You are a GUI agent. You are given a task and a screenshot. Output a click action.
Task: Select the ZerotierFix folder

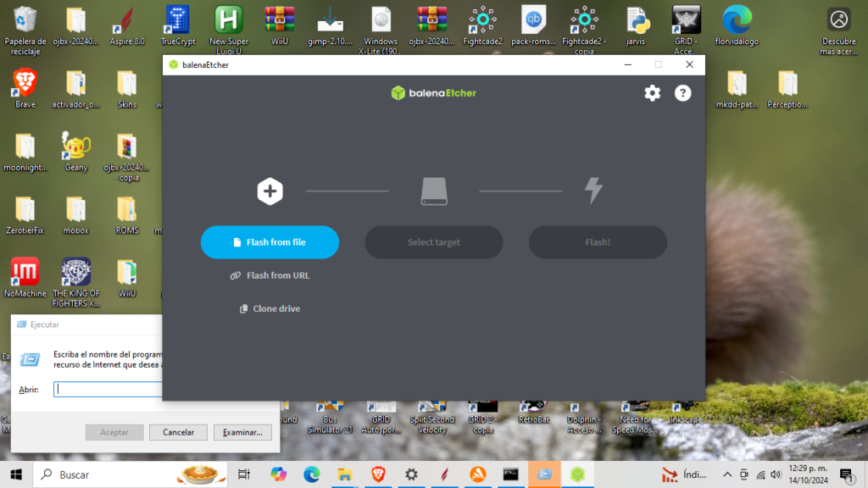25,214
